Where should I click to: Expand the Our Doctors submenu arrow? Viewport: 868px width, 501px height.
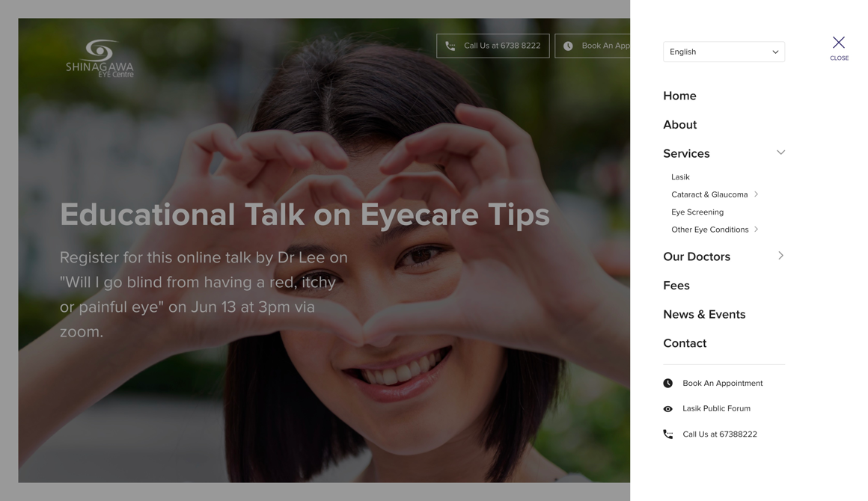click(780, 256)
